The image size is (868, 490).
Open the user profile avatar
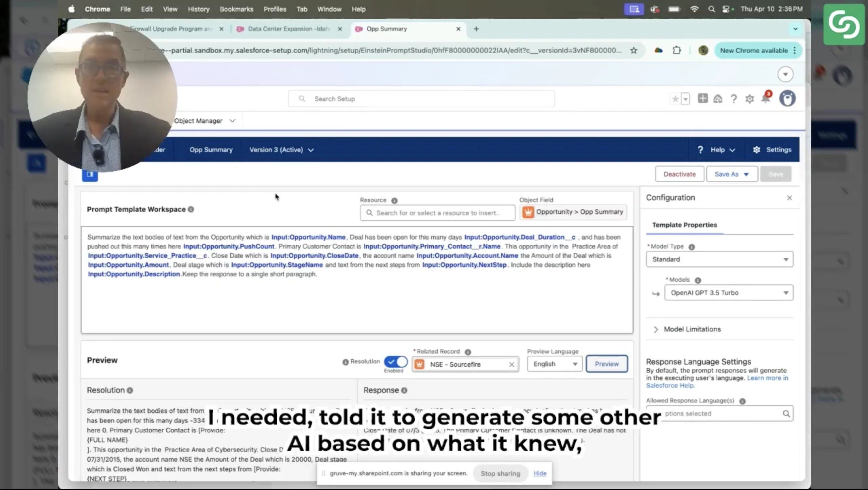coord(787,99)
